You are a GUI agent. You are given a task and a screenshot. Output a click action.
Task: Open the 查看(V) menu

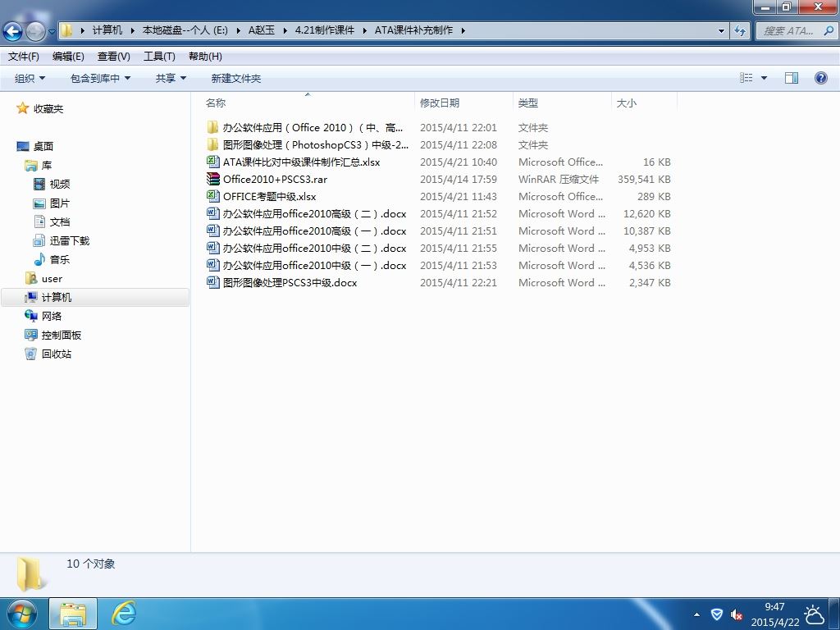coord(113,57)
